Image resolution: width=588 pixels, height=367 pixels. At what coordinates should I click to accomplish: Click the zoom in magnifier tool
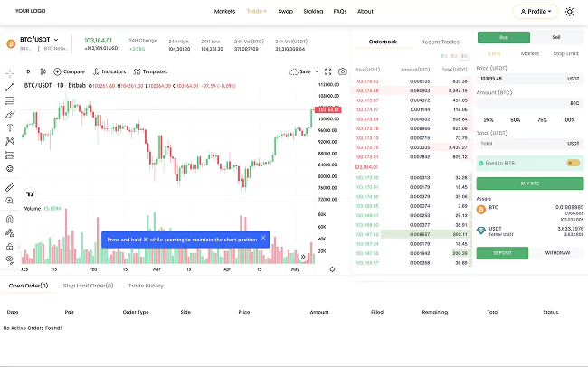(9, 201)
